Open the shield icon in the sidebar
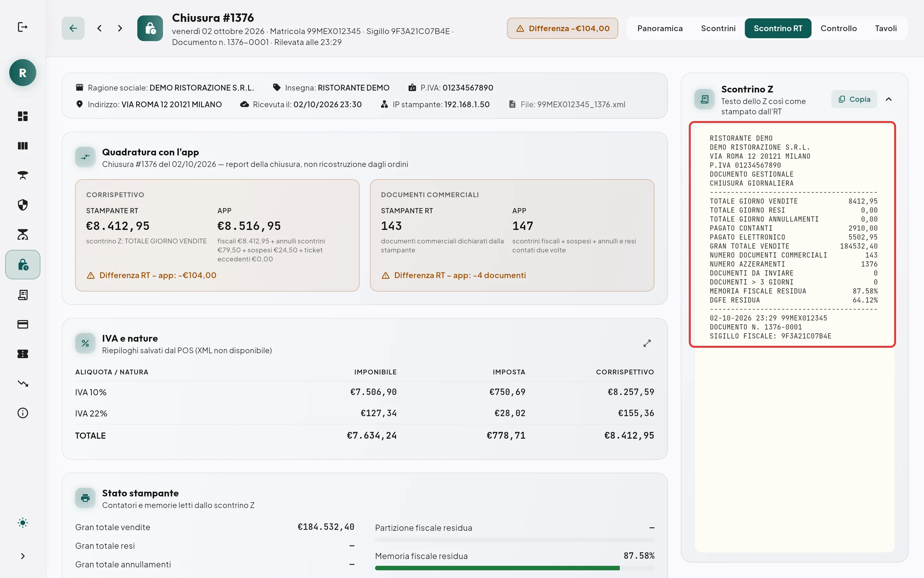The height and width of the screenshot is (578, 924). click(x=22, y=205)
